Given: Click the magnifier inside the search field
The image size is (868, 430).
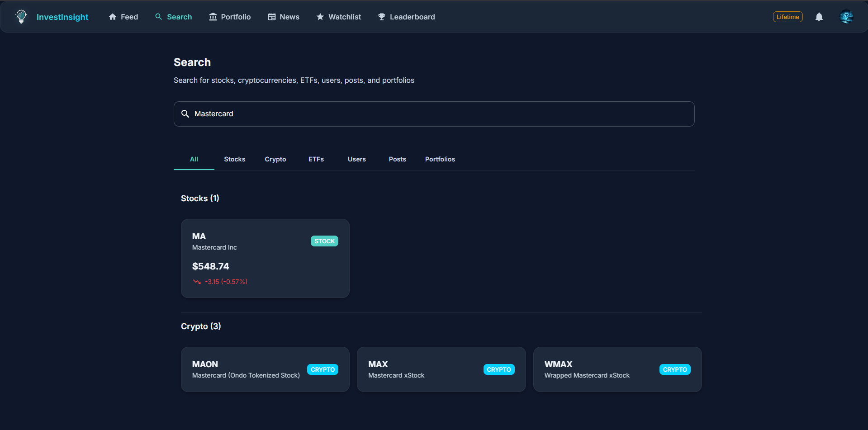Looking at the screenshot, I should [x=185, y=113].
